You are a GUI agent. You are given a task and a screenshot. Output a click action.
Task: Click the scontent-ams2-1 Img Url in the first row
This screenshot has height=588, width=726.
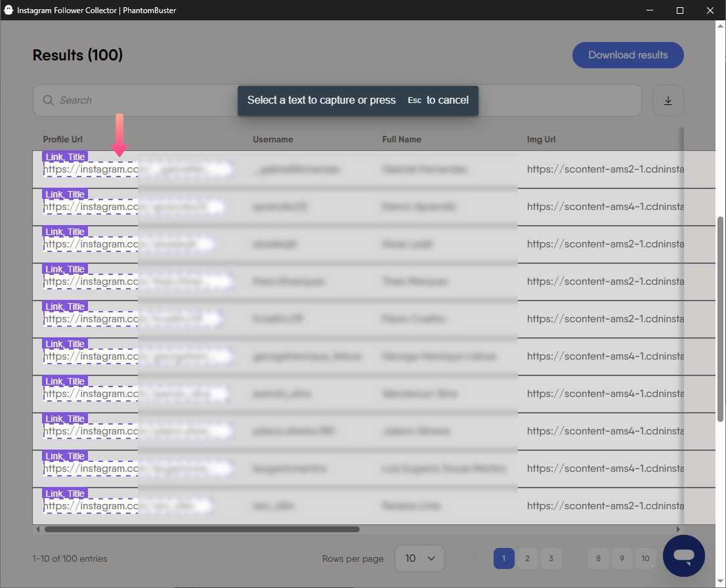point(605,169)
